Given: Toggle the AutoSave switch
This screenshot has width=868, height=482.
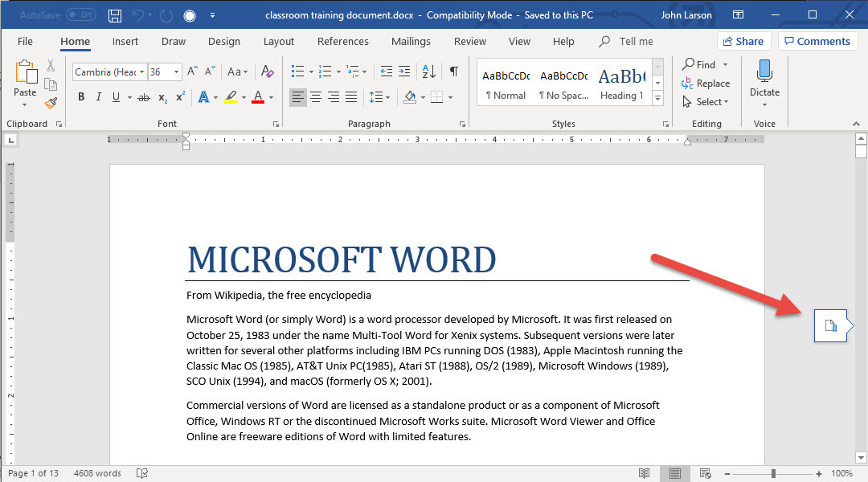Looking at the screenshot, I should pos(80,15).
